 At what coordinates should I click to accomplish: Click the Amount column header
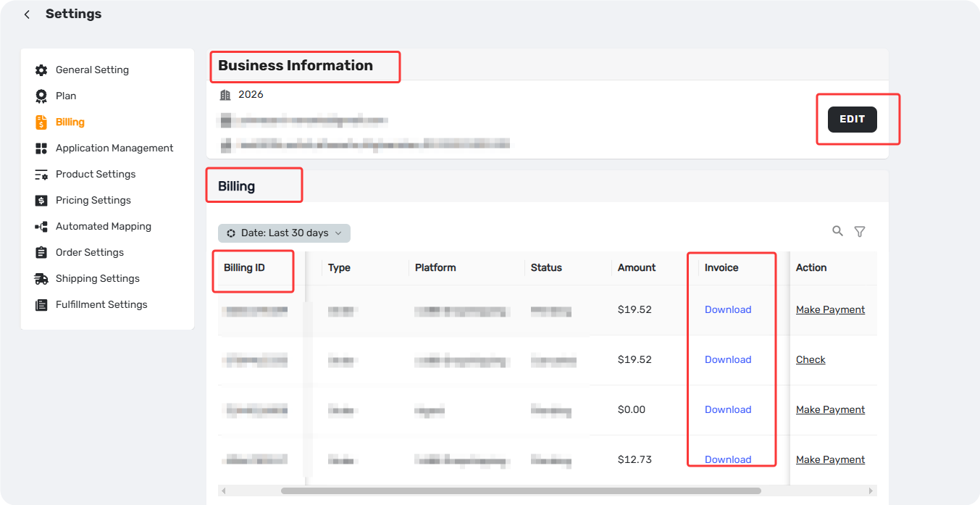coord(637,268)
